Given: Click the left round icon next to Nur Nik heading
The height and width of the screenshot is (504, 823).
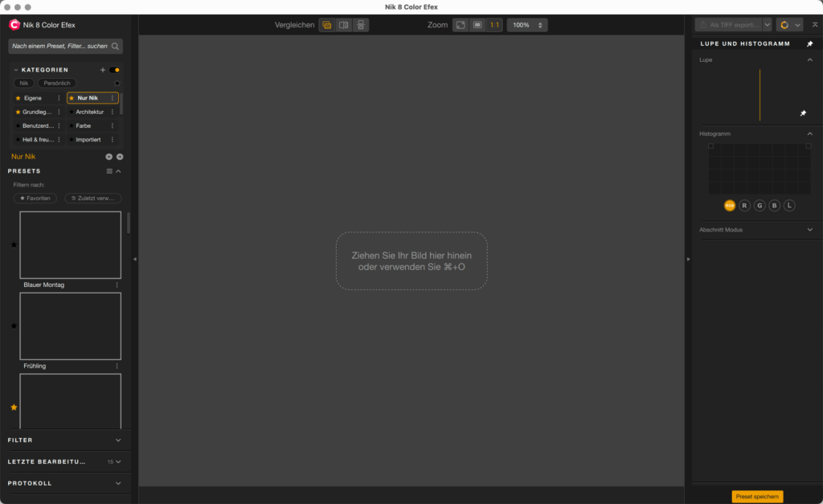Looking at the screenshot, I should click(x=109, y=157).
